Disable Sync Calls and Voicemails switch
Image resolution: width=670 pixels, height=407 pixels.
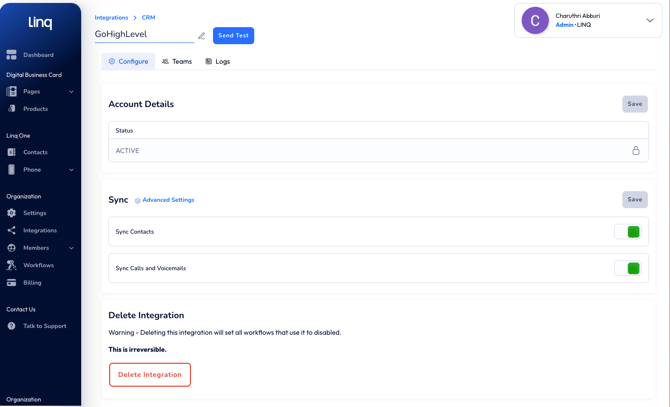pyautogui.click(x=627, y=268)
